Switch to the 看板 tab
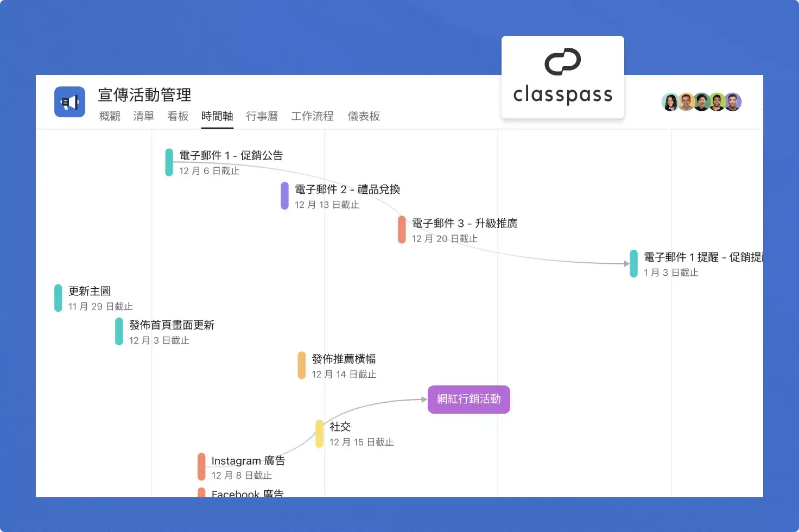The image size is (799, 532). pyautogui.click(x=178, y=116)
